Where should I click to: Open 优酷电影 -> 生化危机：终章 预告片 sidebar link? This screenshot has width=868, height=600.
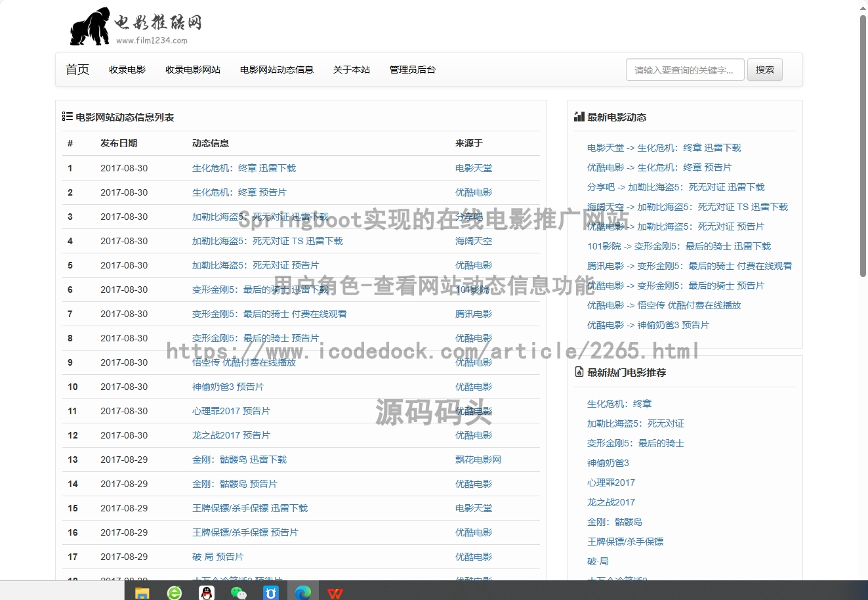pyautogui.click(x=659, y=167)
